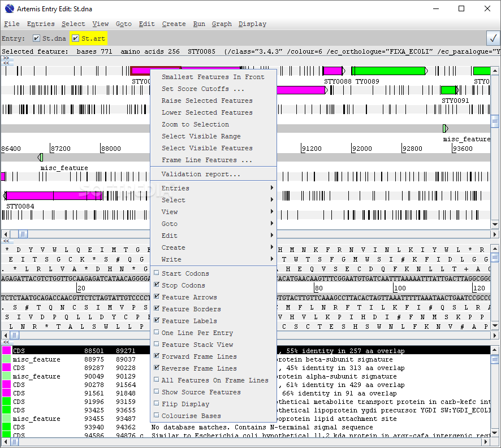Click the feature list horizontal scroll left arrow
The width and height of the screenshot is (501, 448).
[6, 442]
